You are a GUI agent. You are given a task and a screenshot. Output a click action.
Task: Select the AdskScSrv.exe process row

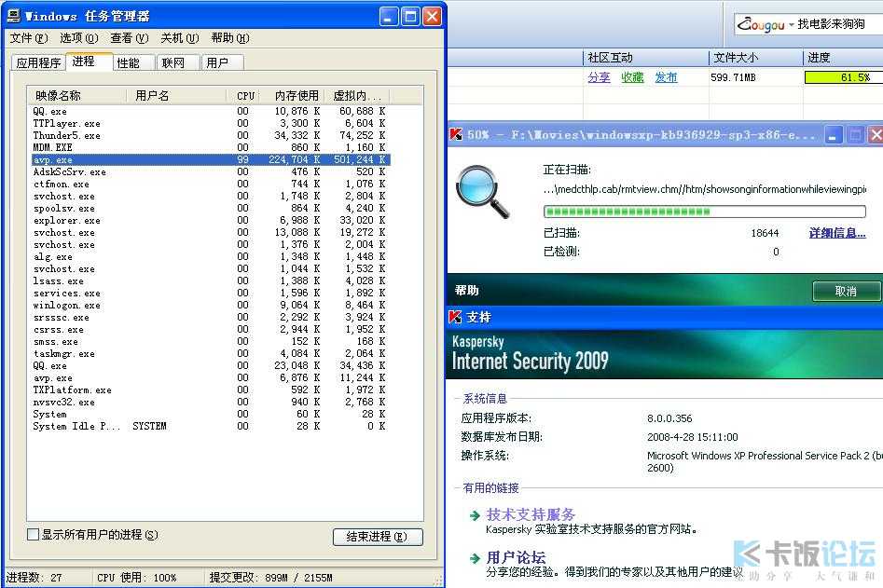pyautogui.click(x=210, y=171)
